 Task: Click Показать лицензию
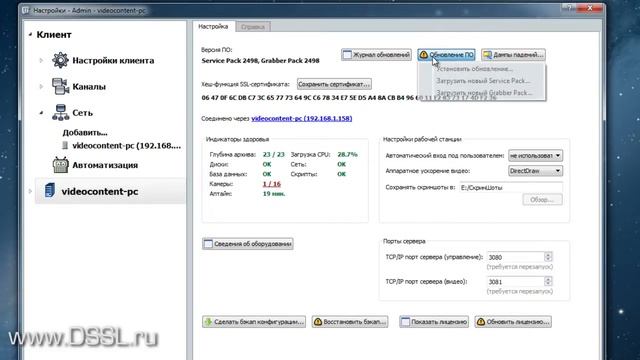click(x=434, y=322)
